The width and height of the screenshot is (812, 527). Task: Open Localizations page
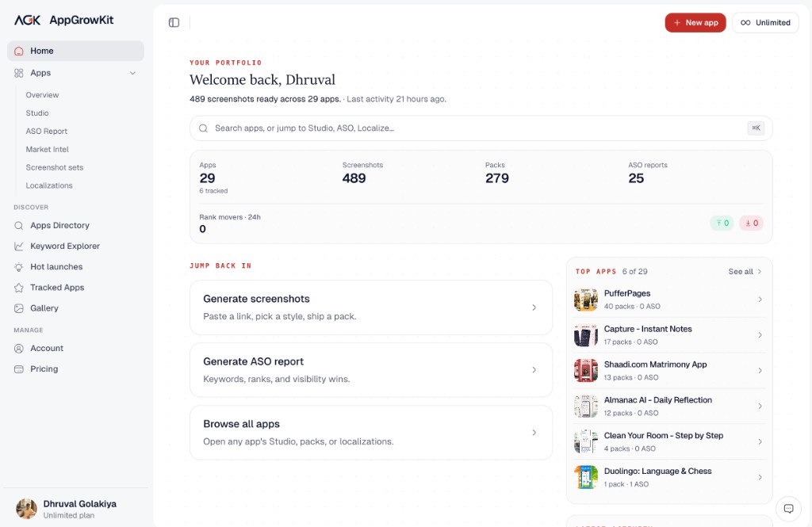coord(49,185)
